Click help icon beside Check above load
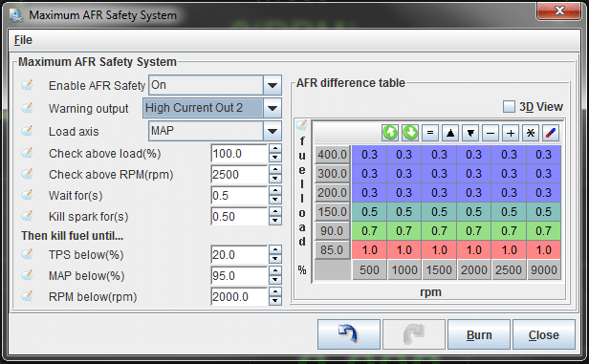Image resolution: width=589 pixels, height=364 pixels. [x=27, y=153]
